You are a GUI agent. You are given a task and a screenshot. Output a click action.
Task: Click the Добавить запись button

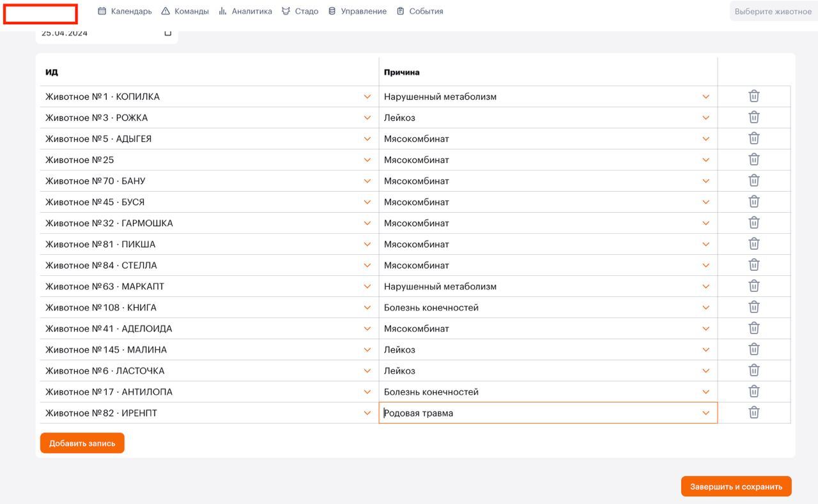[x=82, y=443]
